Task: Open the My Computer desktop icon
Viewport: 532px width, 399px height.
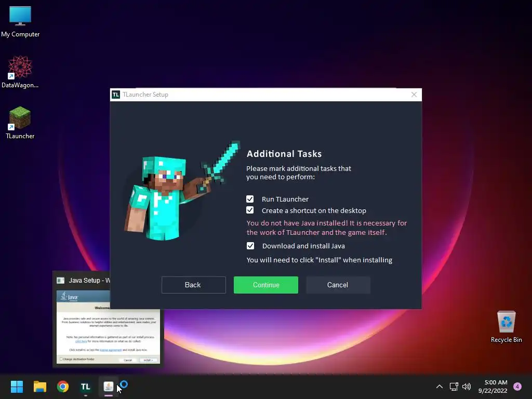Action: tap(20, 21)
